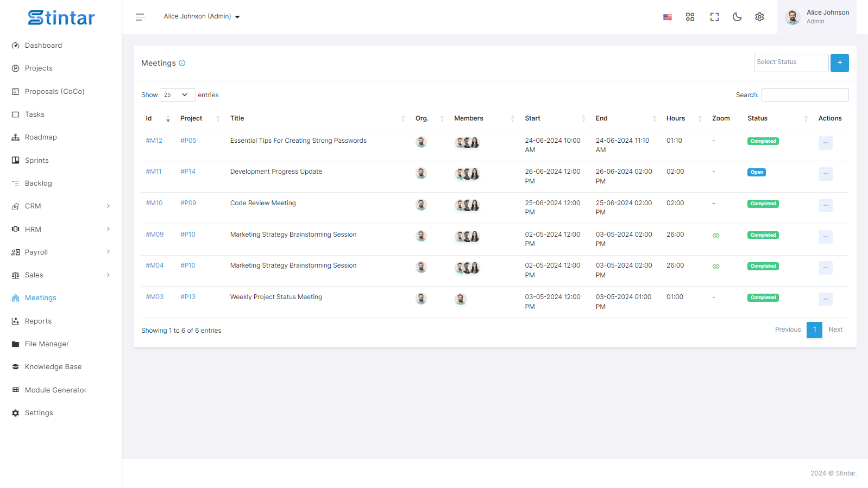The image size is (868, 488).
Task: Click the blue add meeting button
Action: (840, 63)
